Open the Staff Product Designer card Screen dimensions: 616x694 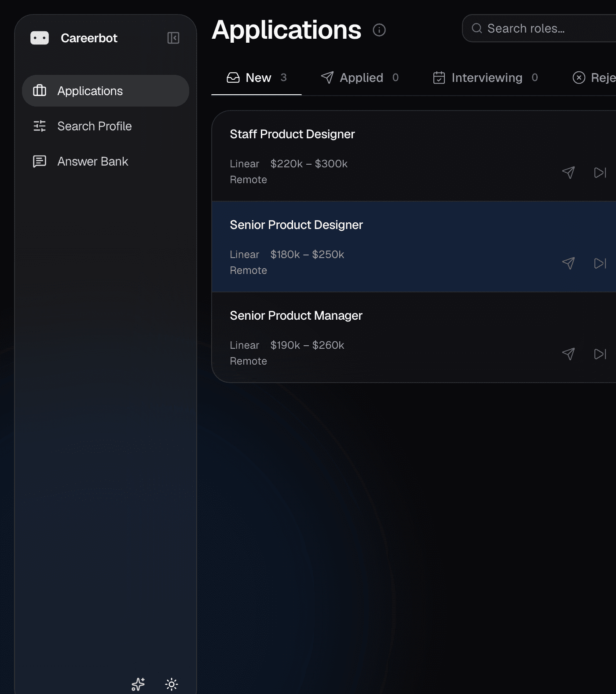point(414,156)
